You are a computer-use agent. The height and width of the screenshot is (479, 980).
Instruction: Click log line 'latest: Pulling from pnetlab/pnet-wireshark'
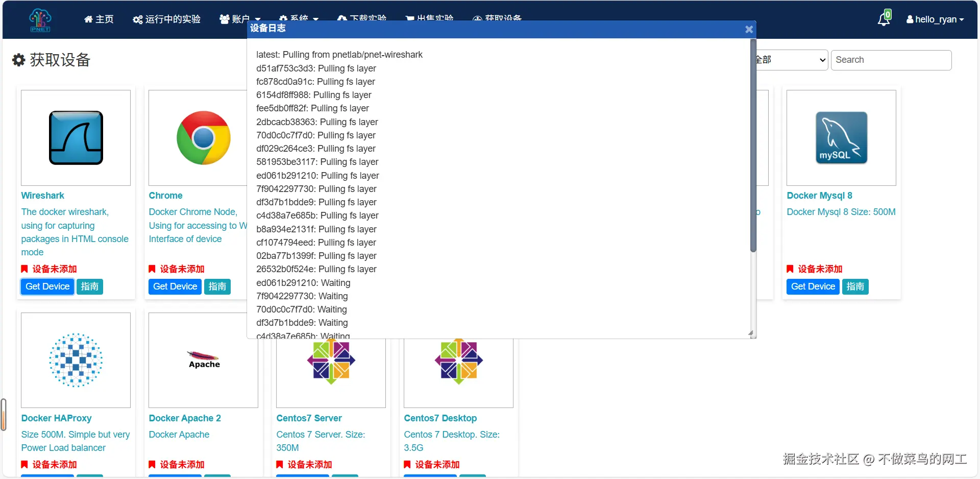[339, 55]
